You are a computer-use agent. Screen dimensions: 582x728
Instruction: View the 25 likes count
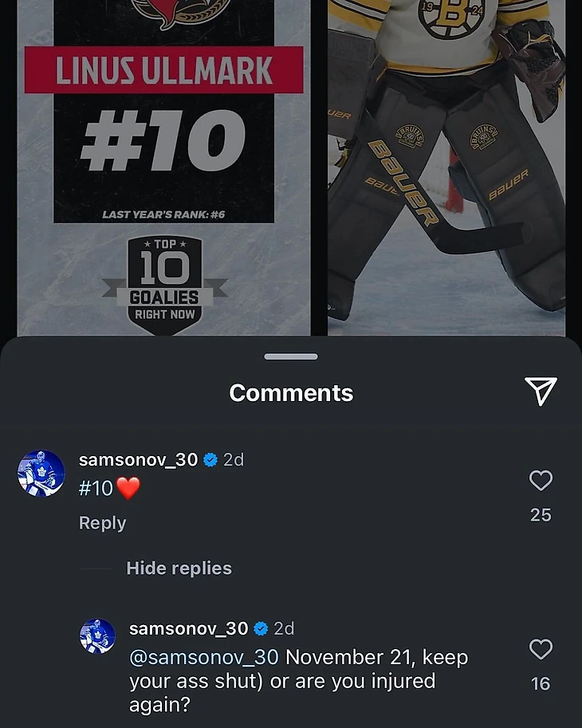(x=541, y=514)
